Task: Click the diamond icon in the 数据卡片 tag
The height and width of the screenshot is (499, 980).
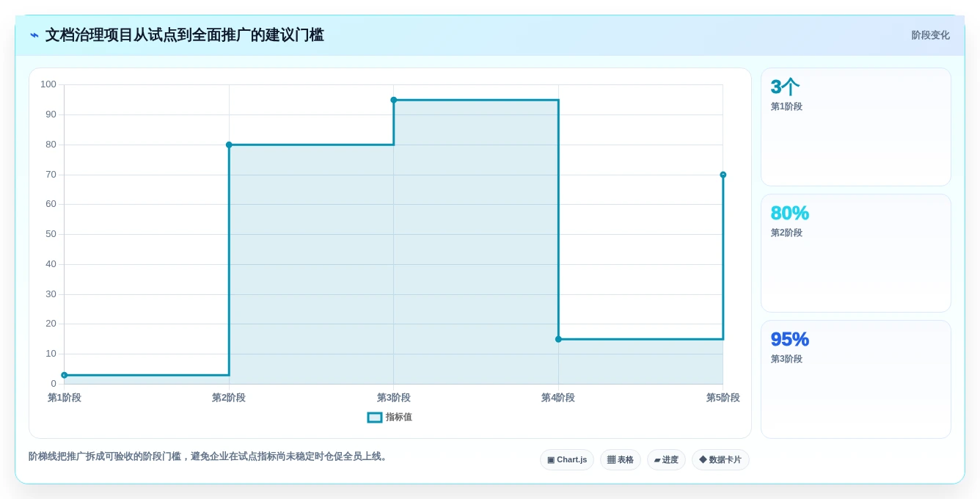Action: point(703,460)
